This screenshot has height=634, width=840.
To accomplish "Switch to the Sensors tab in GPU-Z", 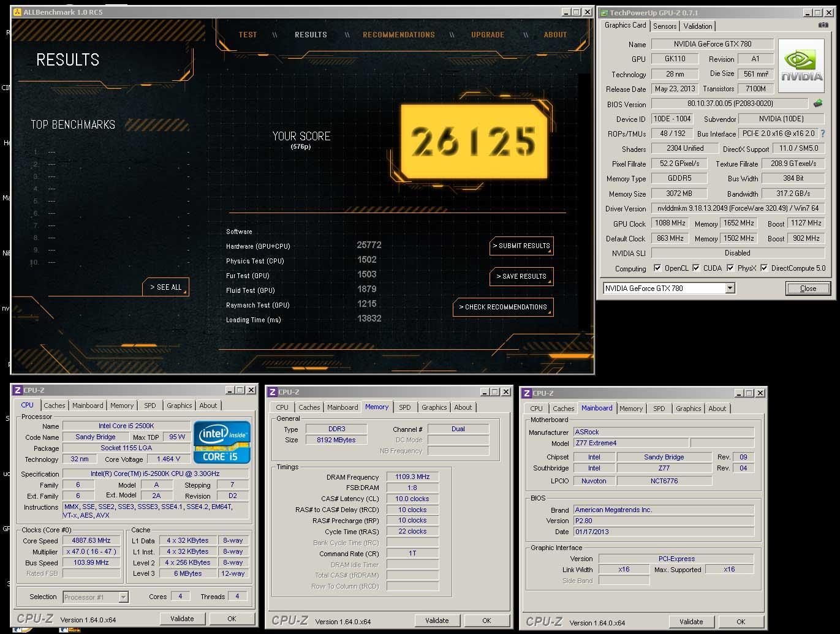I will (x=665, y=26).
